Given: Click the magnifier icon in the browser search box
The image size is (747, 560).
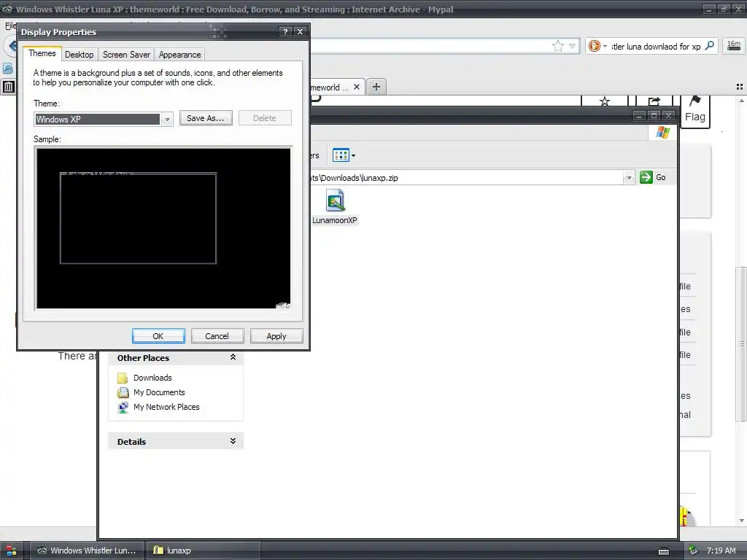Looking at the screenshot, I should click(x=709, y=46).
